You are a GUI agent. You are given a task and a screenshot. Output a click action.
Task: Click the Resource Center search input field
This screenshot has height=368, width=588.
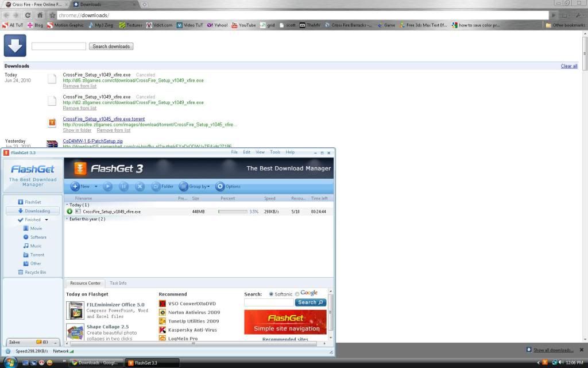coord(268,302)
